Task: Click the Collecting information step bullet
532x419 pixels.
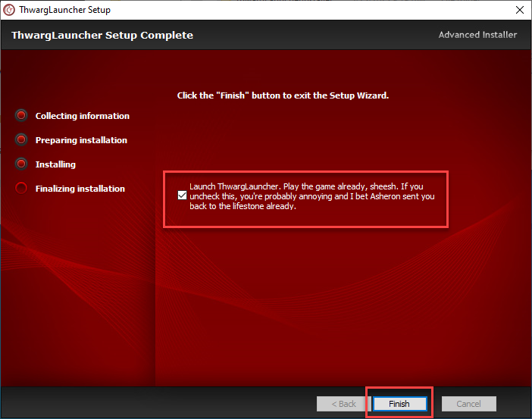Action: [21, 116]
